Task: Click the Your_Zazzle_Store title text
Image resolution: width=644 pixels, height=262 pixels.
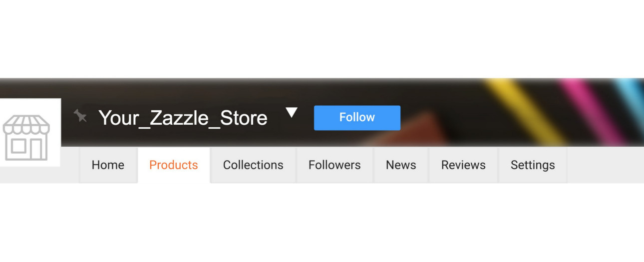Action: coord(183,118)
